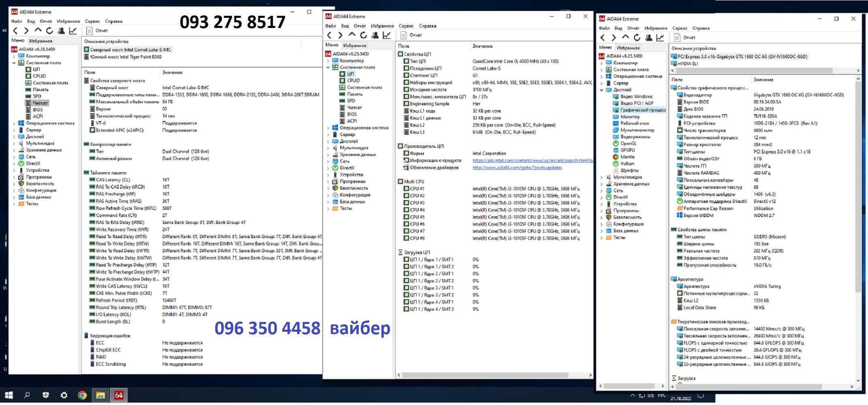Open ark.intel.com product information link
This screenshot has width=868, height=405.
tap(532, 160)
